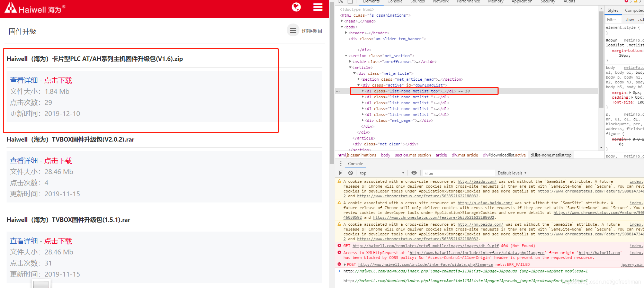The image size is (644, 288).
Task: Click the div#downloadlist.active breadcrumb
Action: click(504, 155)
